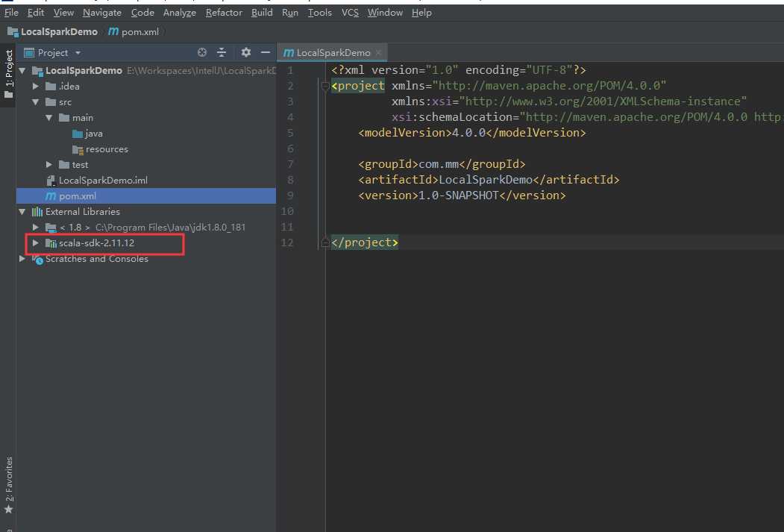784x532 pixels.
Task: Click the Maven icon on LocalSparkDemo editor tab
Action: (x=289, y=52)
